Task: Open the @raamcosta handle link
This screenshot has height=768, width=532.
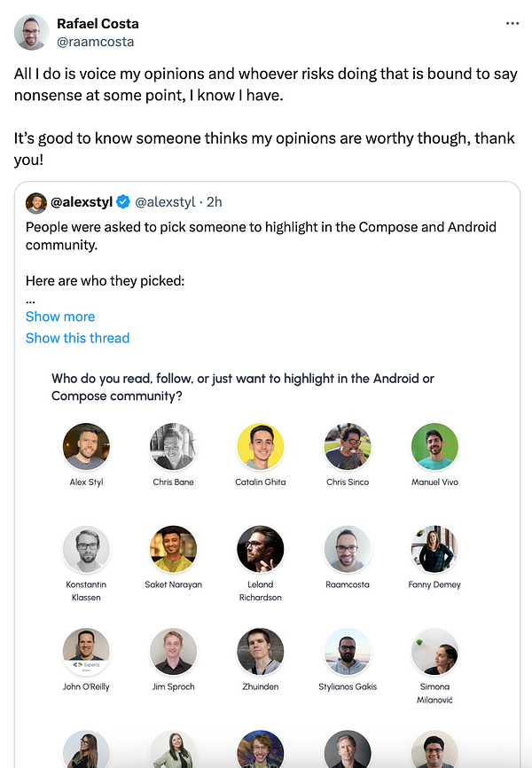Action: (96, 41)
